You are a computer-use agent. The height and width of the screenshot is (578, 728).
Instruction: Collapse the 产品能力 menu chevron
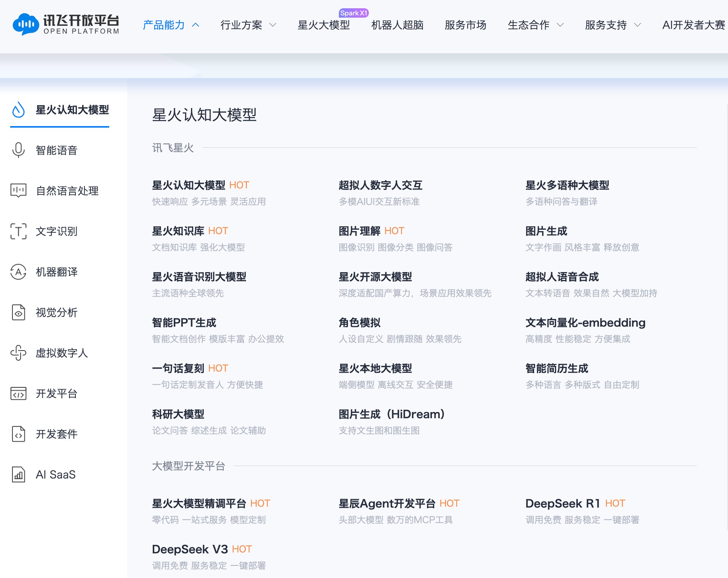point(196,25)
